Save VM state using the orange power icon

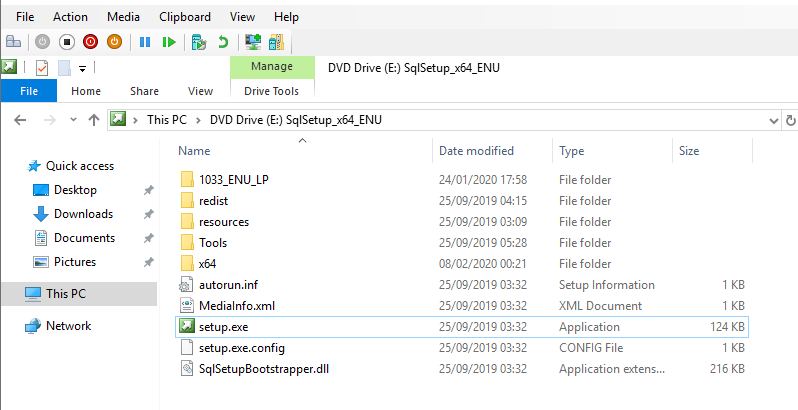click(115, 42)
